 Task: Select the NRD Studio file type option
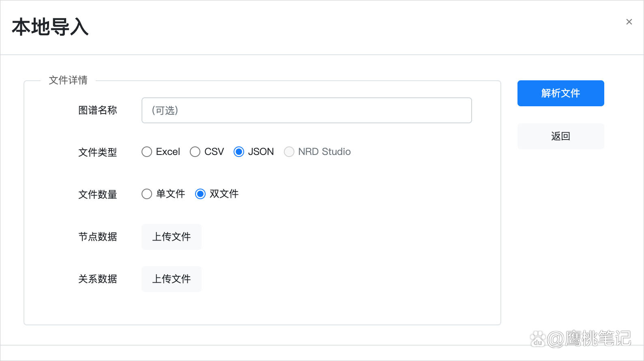coord(289,152)
